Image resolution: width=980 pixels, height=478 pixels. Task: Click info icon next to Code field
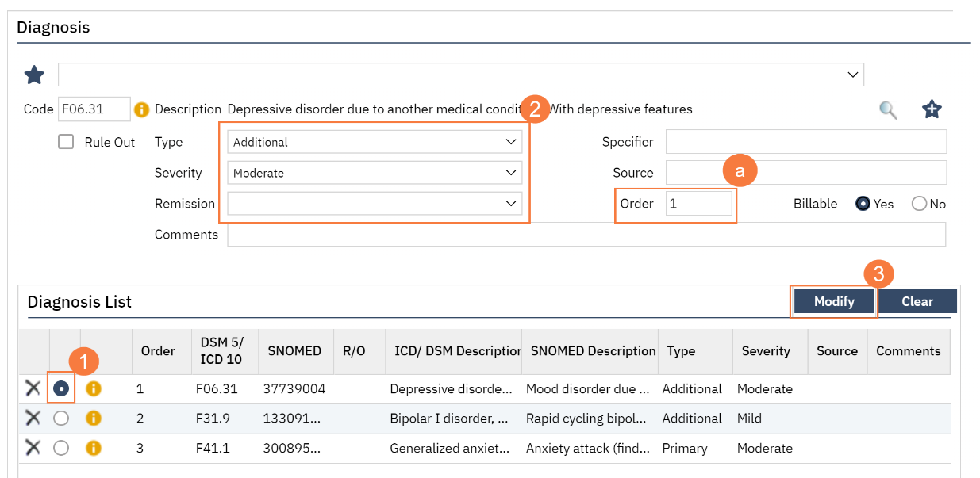tap(142, 109)
